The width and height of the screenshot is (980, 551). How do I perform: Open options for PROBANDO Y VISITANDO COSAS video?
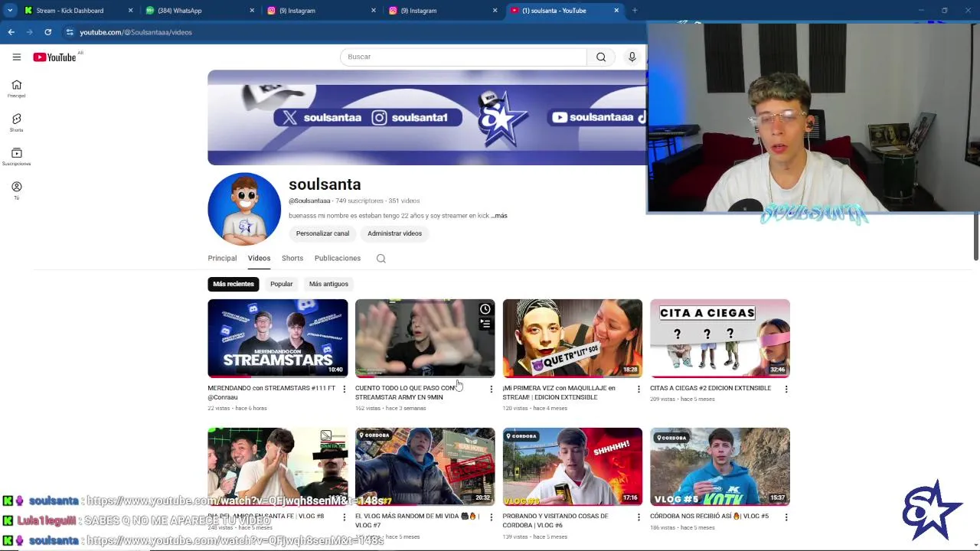click(x=639, y=517)
